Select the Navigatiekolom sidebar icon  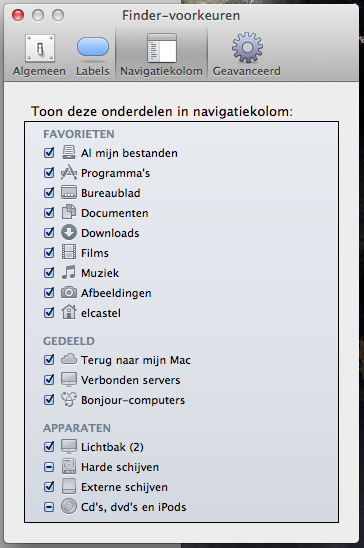pyautogui.click(x=162, y=48)
